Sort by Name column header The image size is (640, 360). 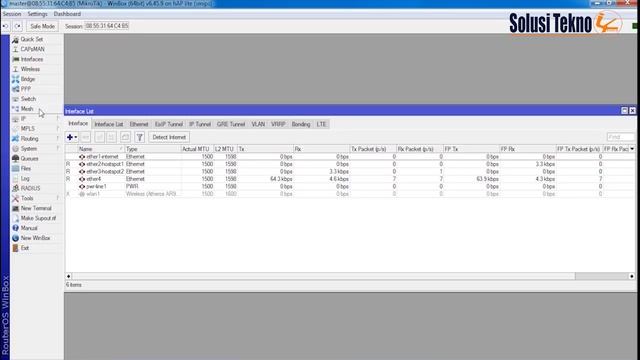[x=101, y=149]
